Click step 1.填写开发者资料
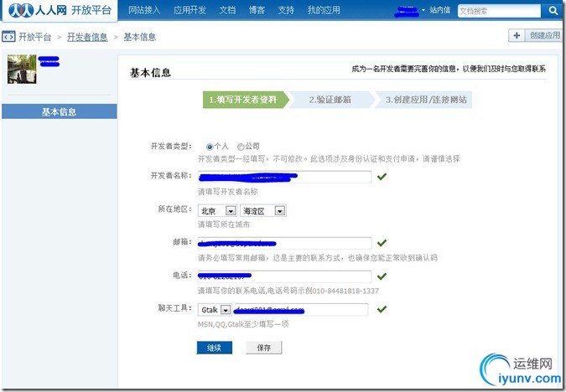 (245, 100)
